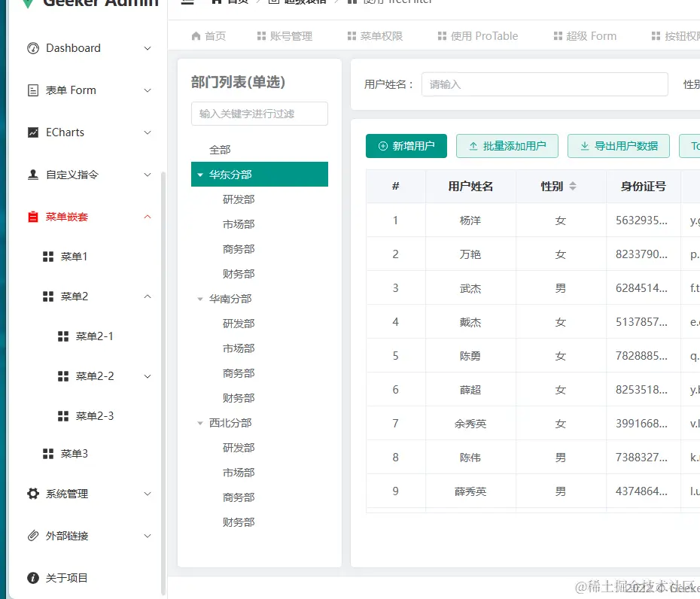Click the 批量添加用户 button
This screenshot has width=700, height=599.
[507, 146]
